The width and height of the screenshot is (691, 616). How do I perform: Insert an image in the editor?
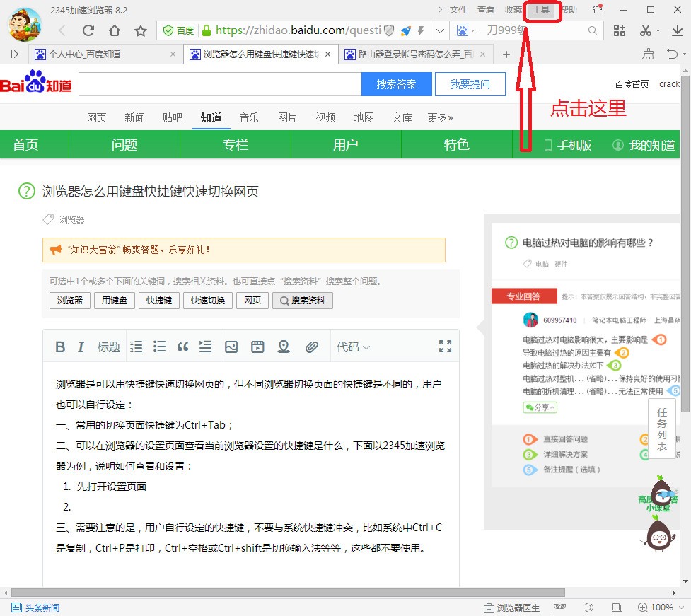click(x=231, y=347)
